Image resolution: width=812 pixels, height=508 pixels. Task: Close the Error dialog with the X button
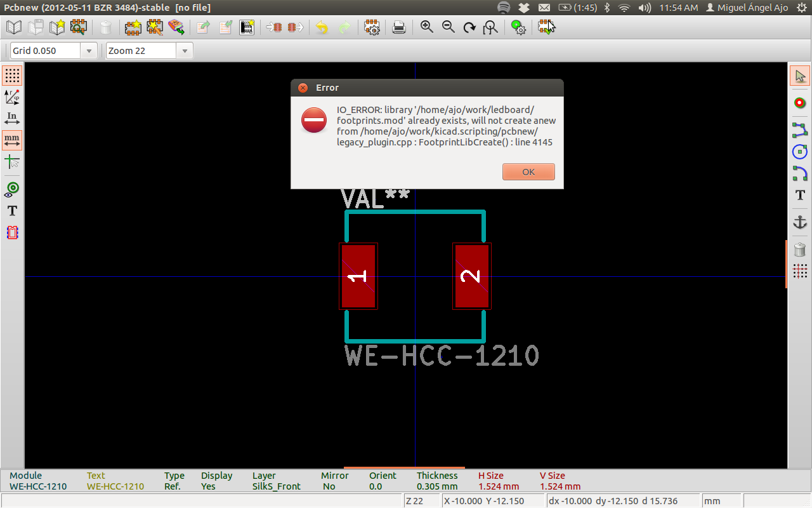[x=303, y=88]
